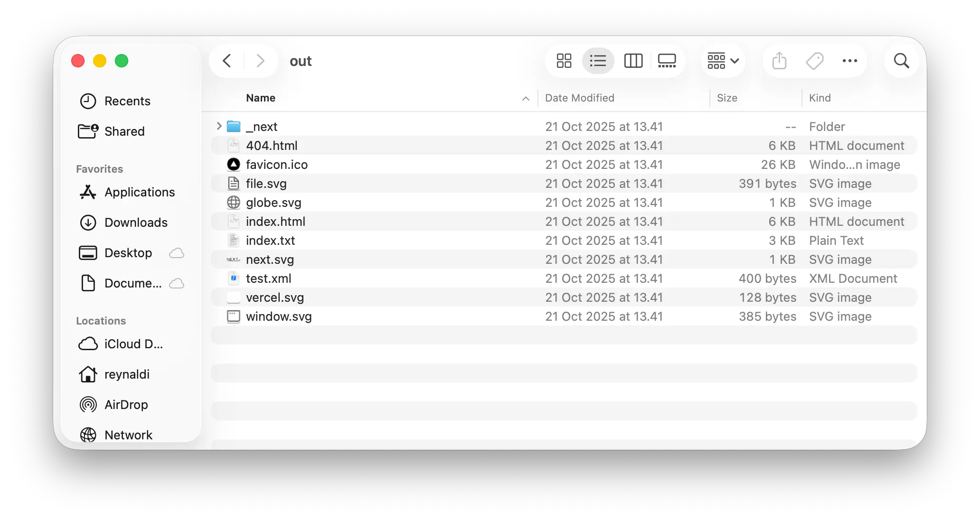Select the Recents sidebar entry
Image resolution: width=980 pixels, height=520 pixels.
(128, 101)
